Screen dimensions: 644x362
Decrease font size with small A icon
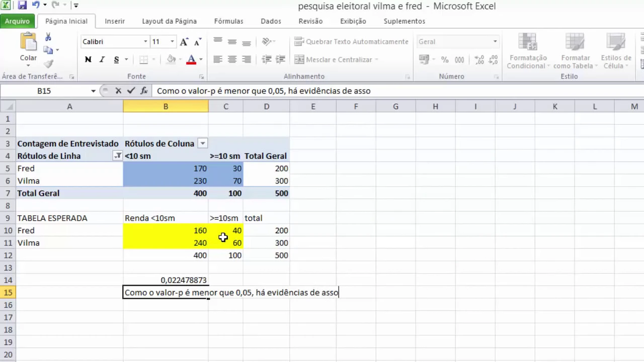point(197,42)
